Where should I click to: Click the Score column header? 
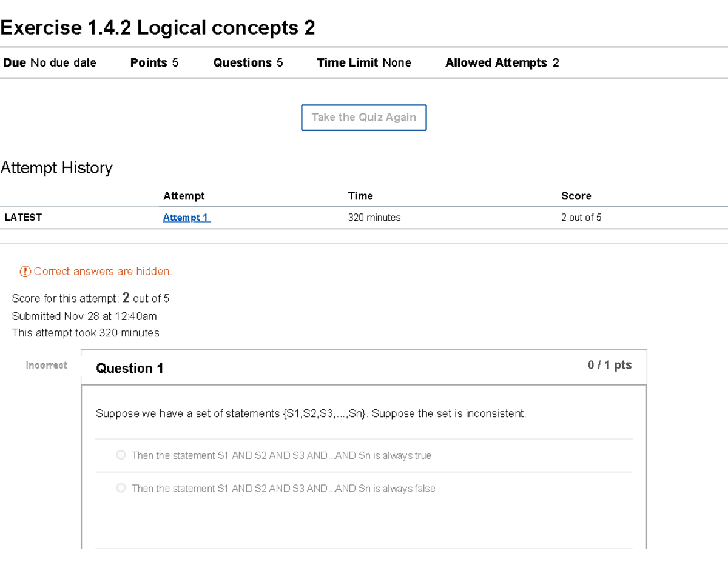click(x=576, y=196)
